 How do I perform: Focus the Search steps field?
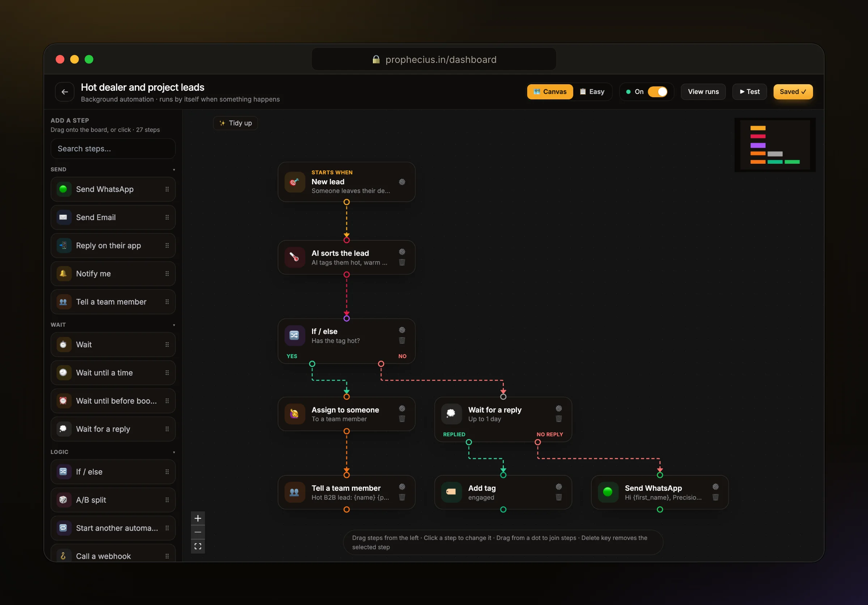(x=113, y=149)
